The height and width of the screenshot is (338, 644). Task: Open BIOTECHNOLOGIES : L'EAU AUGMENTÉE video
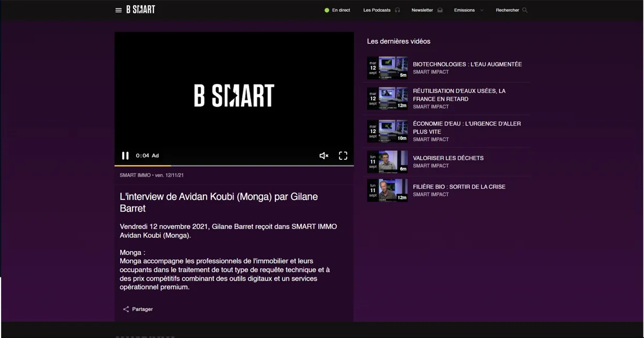click(467, 64)
